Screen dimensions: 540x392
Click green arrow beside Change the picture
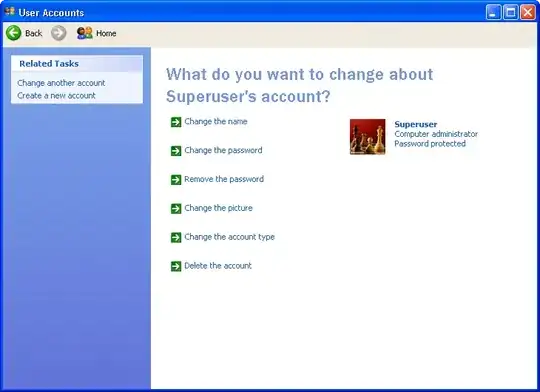tap(176, 209)
